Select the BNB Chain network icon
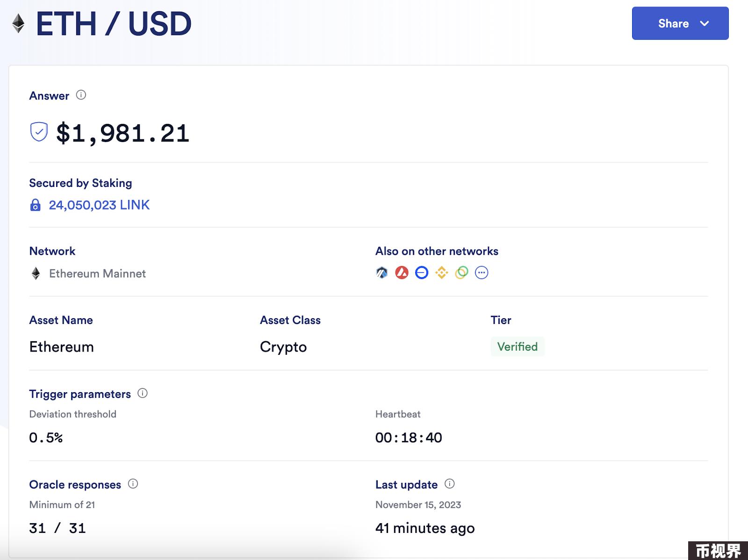The width and height of the screenshot is (748, 560). [441, 273]
